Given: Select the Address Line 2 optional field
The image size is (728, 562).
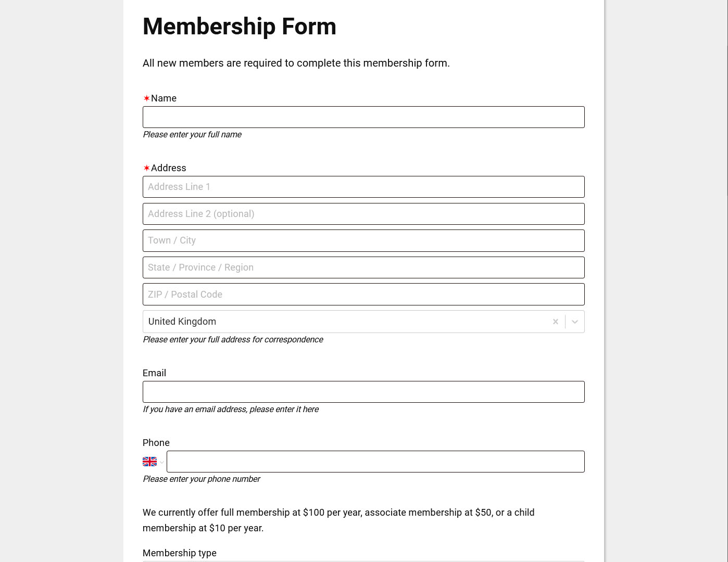Looking at the screenshot, I should (363, 214).
